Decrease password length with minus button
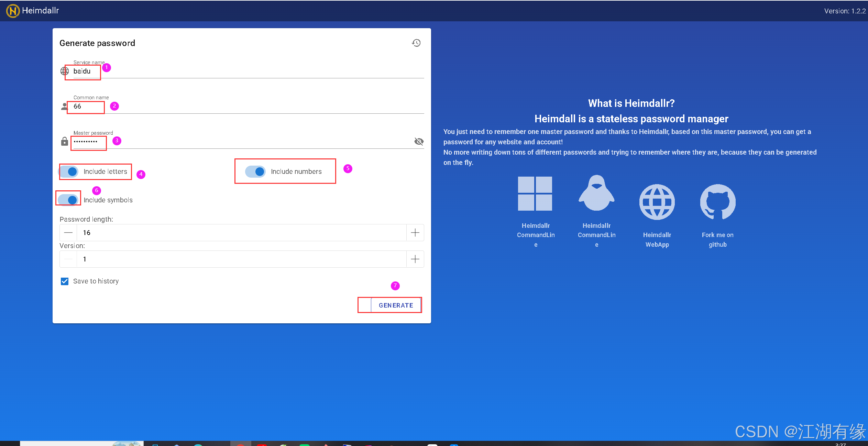 68,233
